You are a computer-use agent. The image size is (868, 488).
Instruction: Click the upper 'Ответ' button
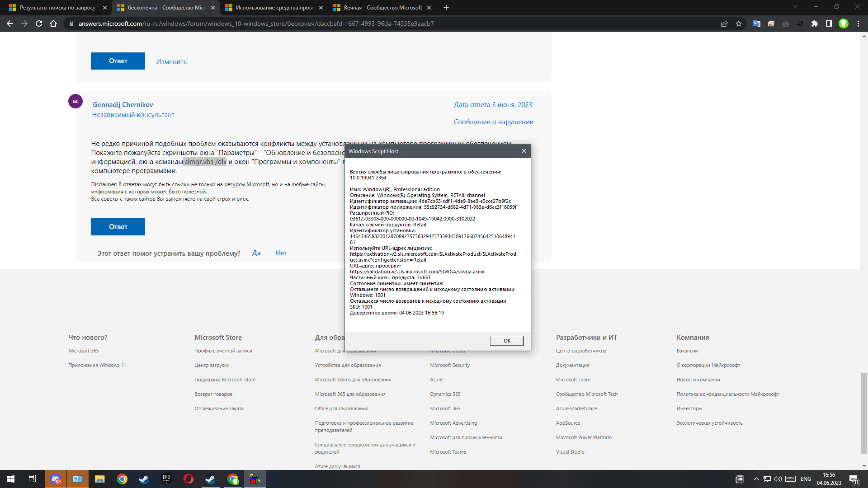coord(118,61)
